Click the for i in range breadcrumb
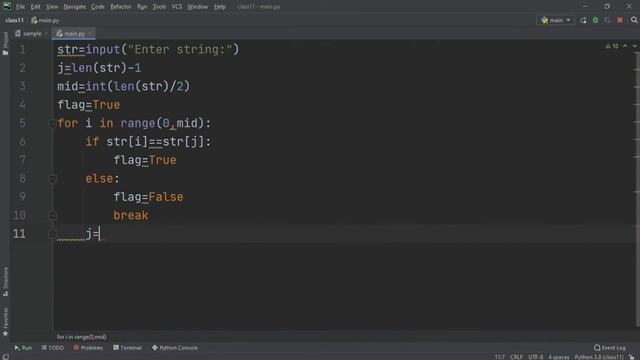 click(82, 337)
